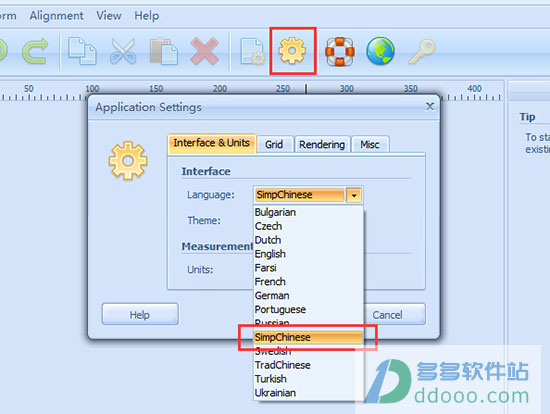Click the green redo arrow icon
Viewport: 550px width, 414px height.
click(x=35, y=51)
